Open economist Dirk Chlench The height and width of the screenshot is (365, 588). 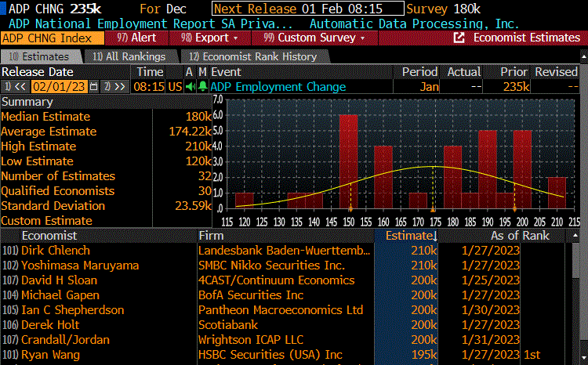(56, 251)
